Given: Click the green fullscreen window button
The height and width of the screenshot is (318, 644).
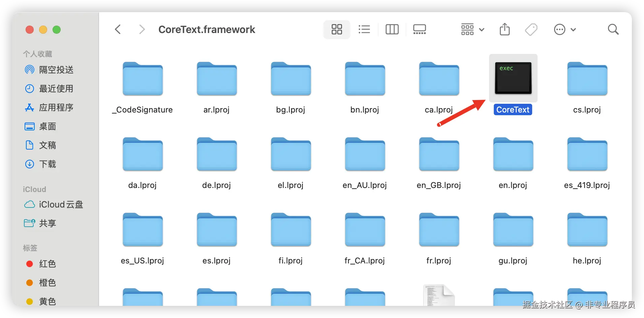Looking at the screenshot, I should pyautogui.click(x=57, y=30).
